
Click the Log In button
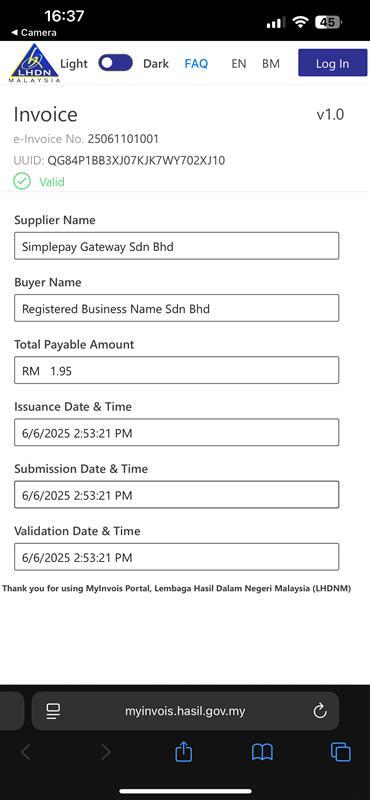tap(332, 63)
